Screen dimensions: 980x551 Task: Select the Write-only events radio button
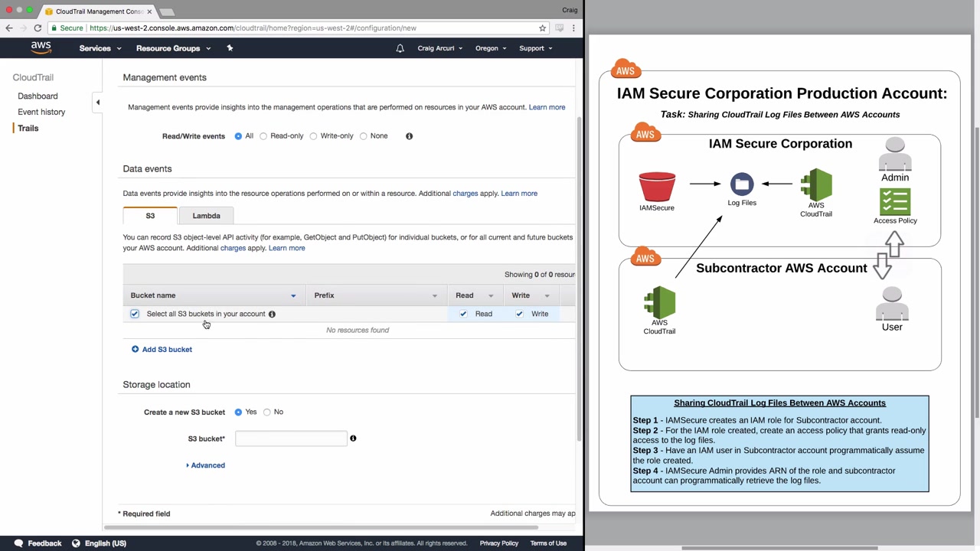pos(313,136)
